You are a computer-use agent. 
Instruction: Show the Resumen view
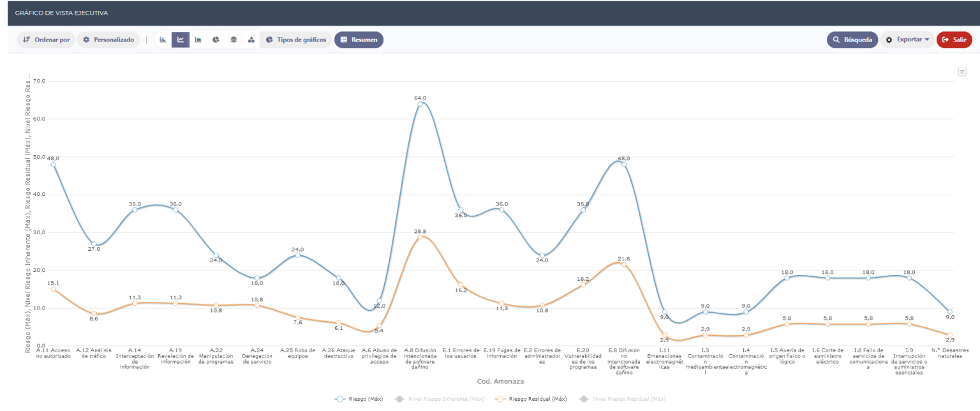pos(359,40)
